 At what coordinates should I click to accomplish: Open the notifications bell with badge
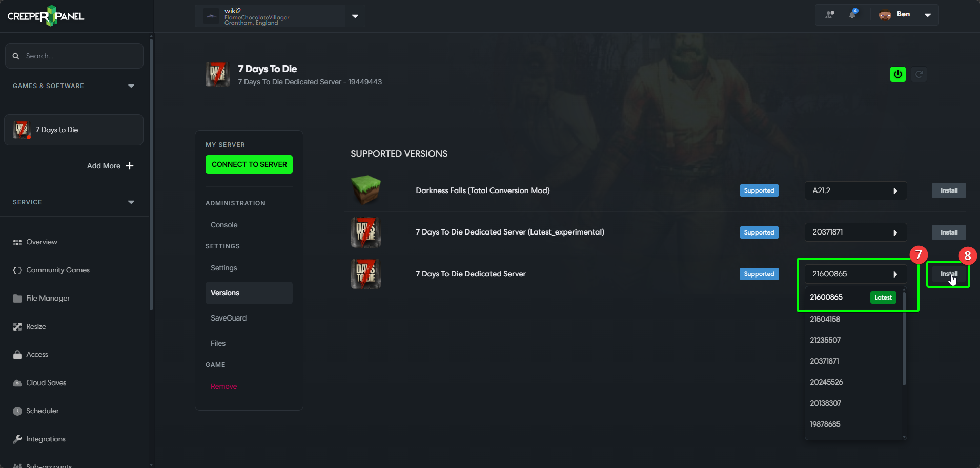(852, 15)
